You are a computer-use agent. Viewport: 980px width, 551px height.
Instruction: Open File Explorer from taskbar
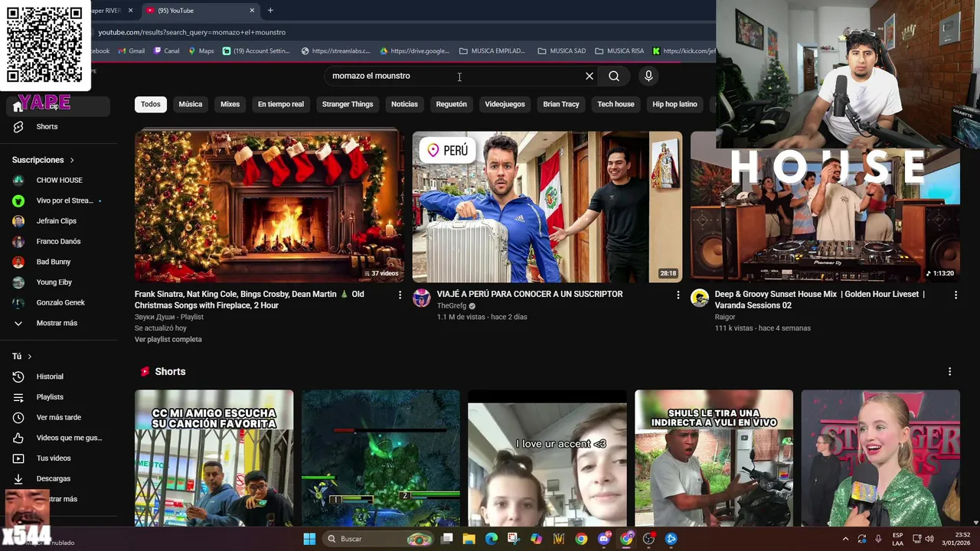click(x=469, y=539)
